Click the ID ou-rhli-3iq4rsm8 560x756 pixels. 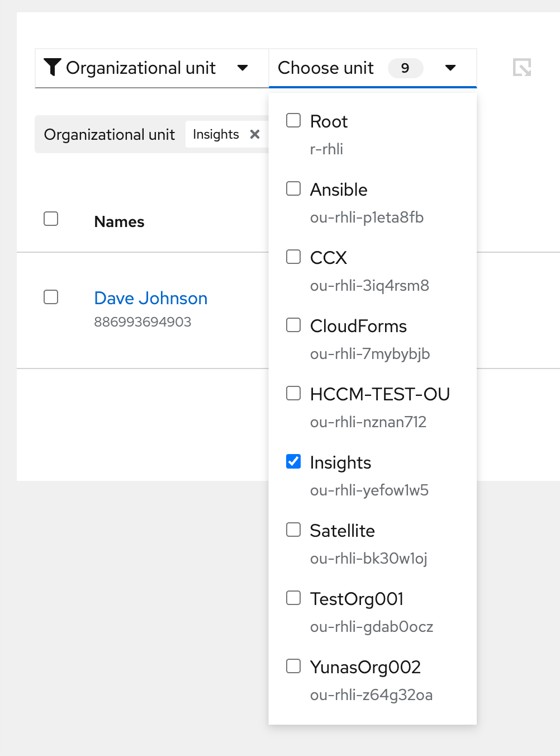click(x=369, y=286)
